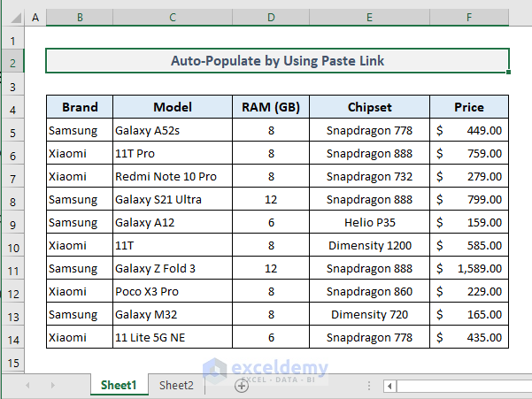This screenshot has height=399, width=532.
Task: Click the 'Brand' header cell
Action: 80,107
